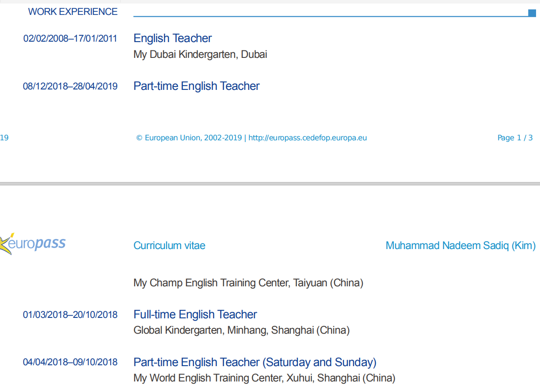The height and width of the screenshot is (392, 540).
Task: Click the 01/03/2018–20/10/2018 date range
Action: [70, 315]
